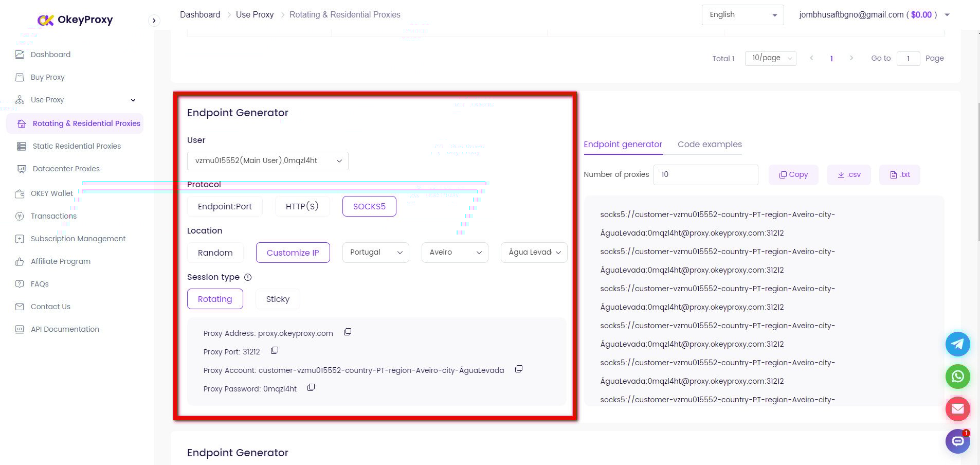The width and height of the screenshot is (980, 465).
Task: Open the English language dropdown
Action: click(742, 15)
